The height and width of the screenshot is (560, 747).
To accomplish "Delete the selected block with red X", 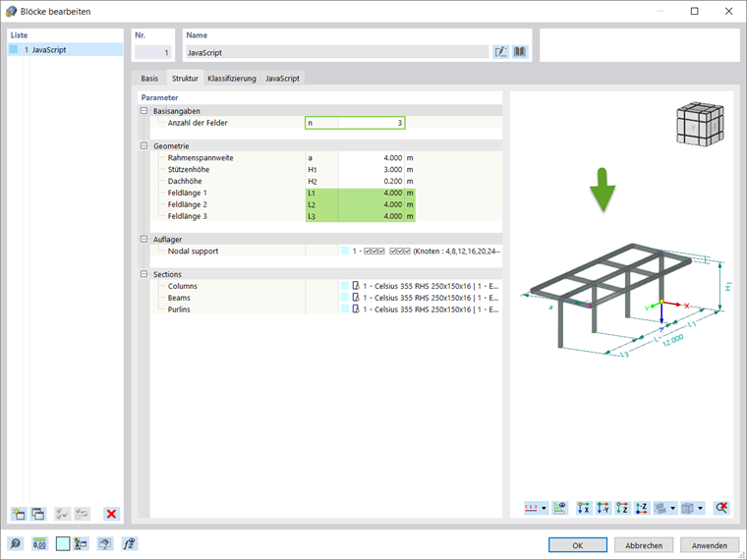I will click(x=111, y=514).
